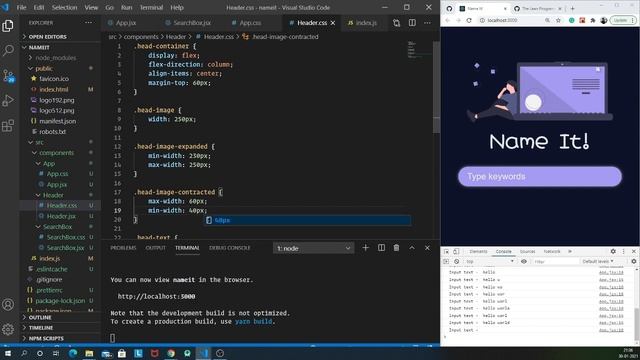640x360 pixels.
Task: Click the Open Changes icon in the editor toolbar
Action: pyautogui.click(x=396, y=23)
